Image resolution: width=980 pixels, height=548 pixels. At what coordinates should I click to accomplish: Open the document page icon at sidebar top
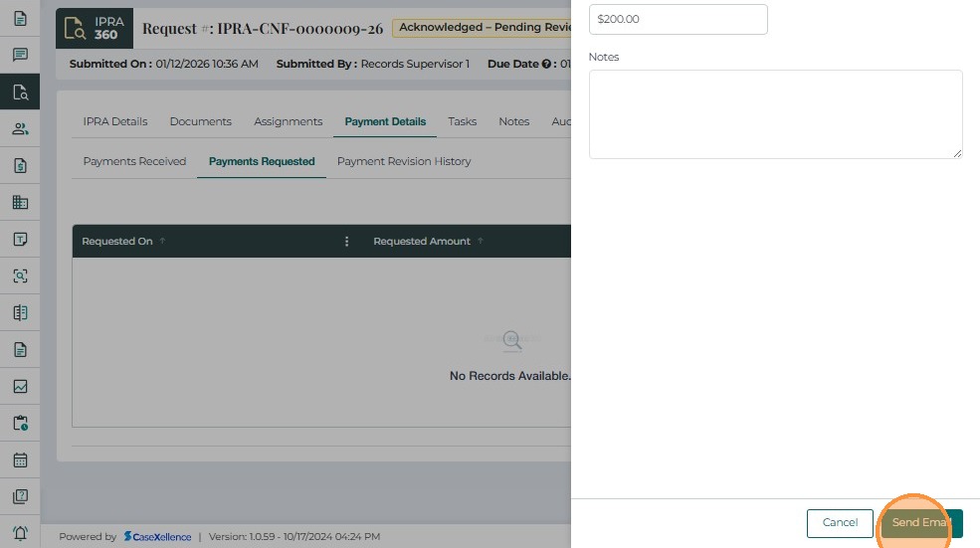[x=20, y=18]
